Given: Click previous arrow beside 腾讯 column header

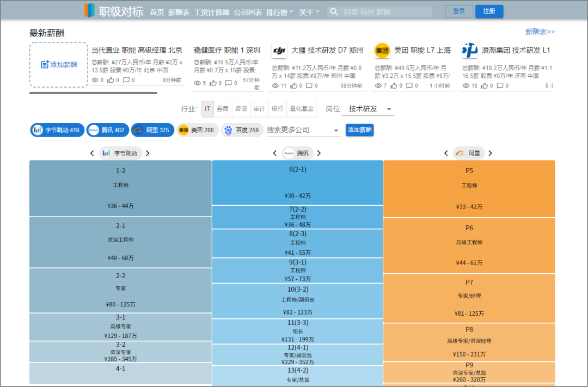Looking at the screenshot, I should (274, 153).
